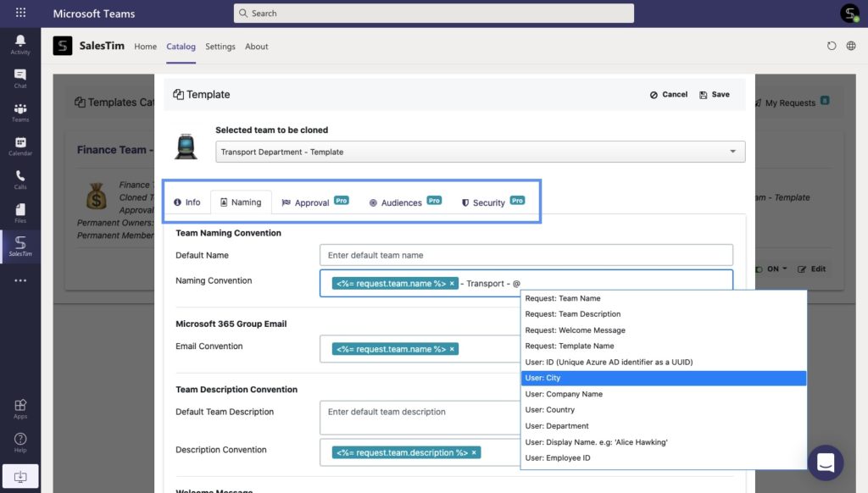Click the refresh icon in SalesTim header
The height and width of the screenshot is (493, 868).
coord(832,46)
